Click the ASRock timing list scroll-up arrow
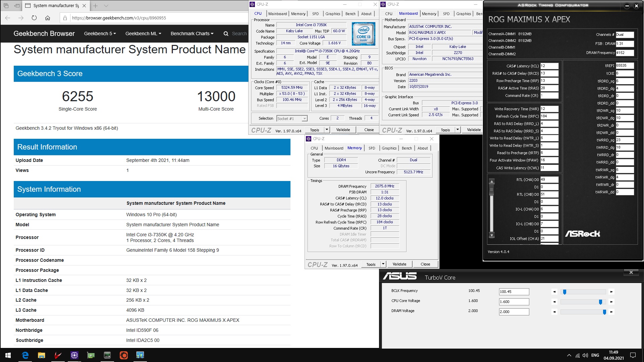 (492, 181)
